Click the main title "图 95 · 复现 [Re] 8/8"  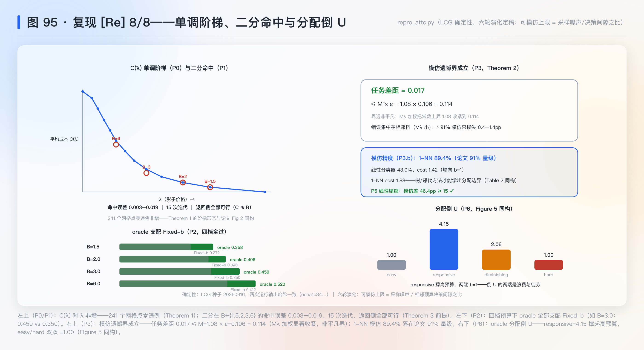coord(89,22)
